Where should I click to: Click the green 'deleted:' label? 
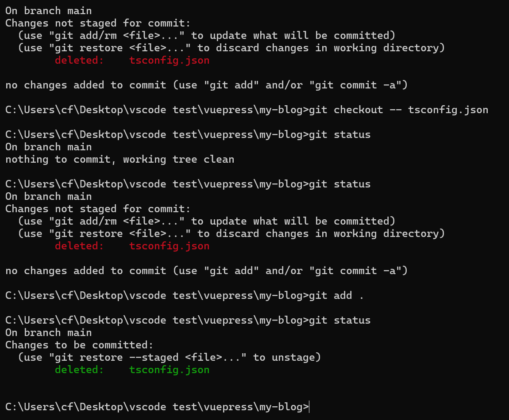(x=79, y=370)
